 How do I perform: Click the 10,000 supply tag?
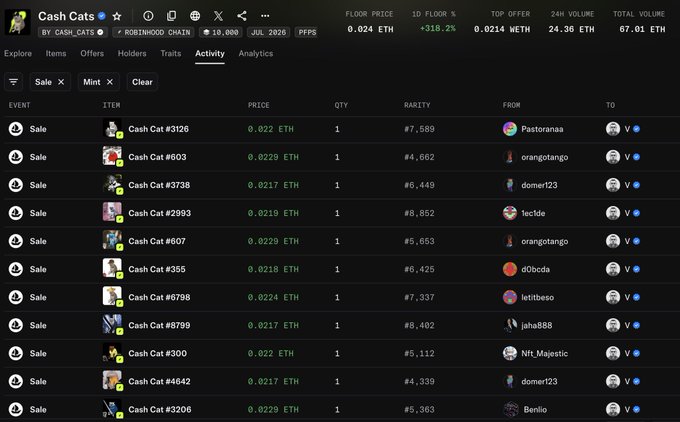click(221, 33)
